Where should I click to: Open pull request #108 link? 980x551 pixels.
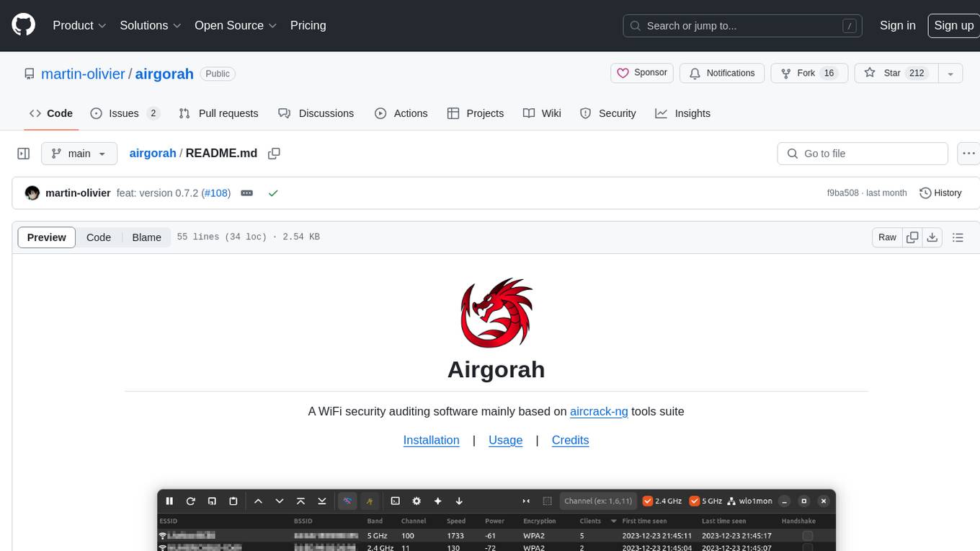click(x=216, y=193)
